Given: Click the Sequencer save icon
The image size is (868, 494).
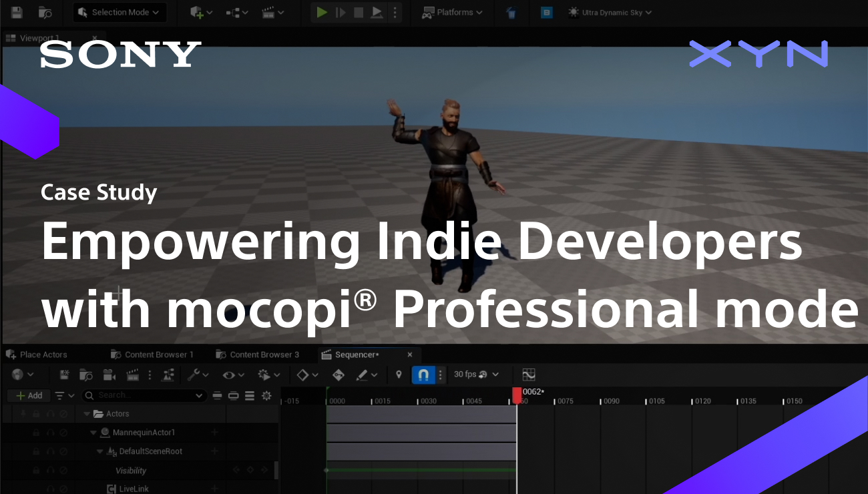Looking at the screenshot, I should [65, 375].
